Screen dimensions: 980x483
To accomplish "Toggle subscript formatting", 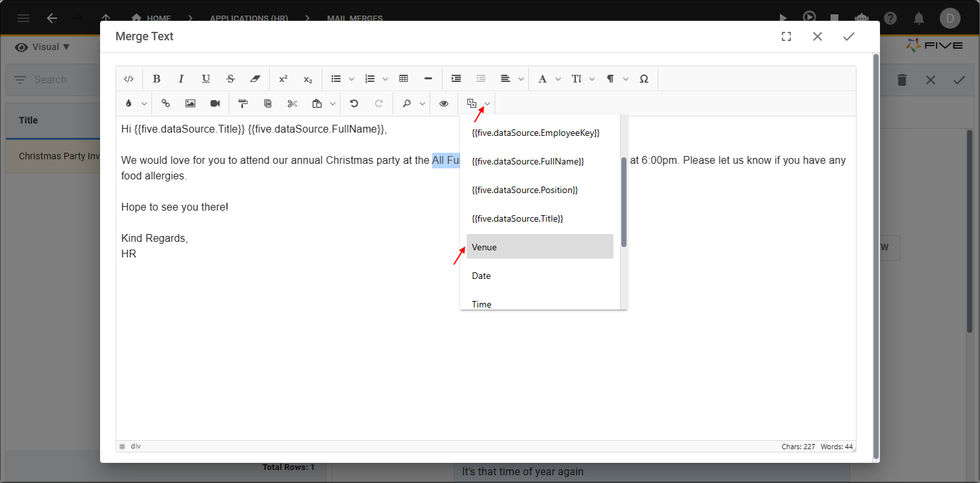I will 308,79.
